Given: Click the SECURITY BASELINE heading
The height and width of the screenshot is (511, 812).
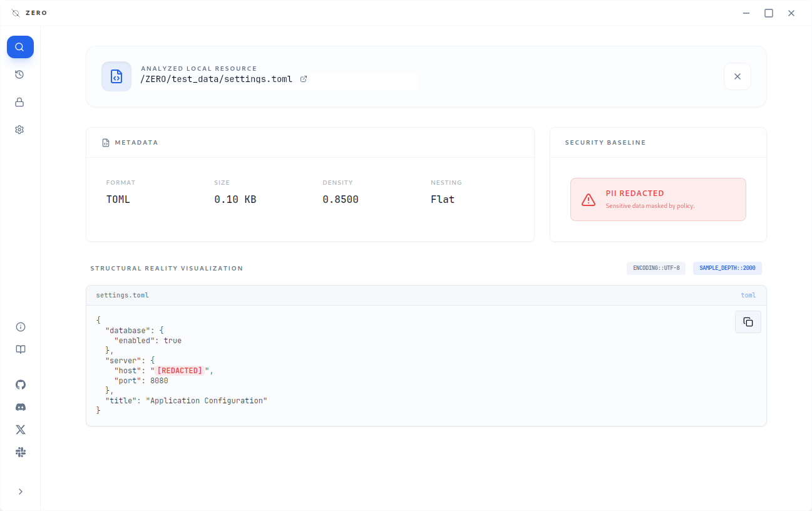Looking at the screenshot, I should 605,143.
